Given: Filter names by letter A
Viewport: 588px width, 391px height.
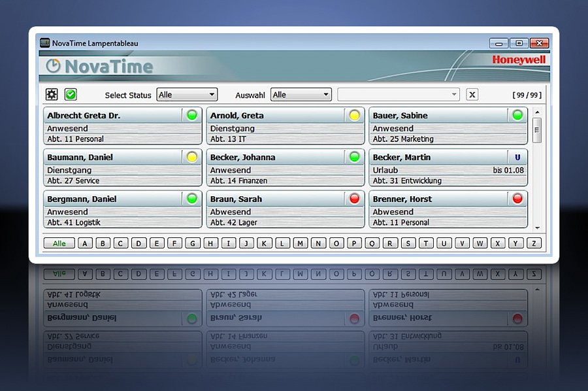Looking at the screenshot, I should pos(85,243).
